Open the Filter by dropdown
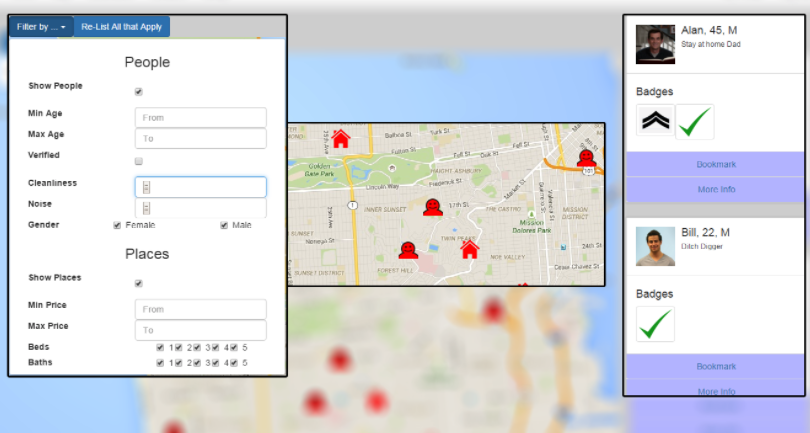This screenshot has width=810, height=433. 41,27
